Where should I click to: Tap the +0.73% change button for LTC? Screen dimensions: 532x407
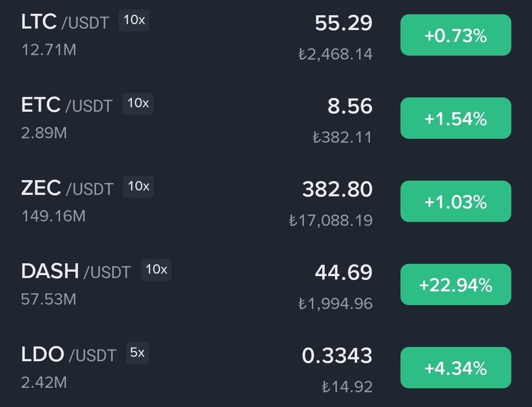[455, 35]
